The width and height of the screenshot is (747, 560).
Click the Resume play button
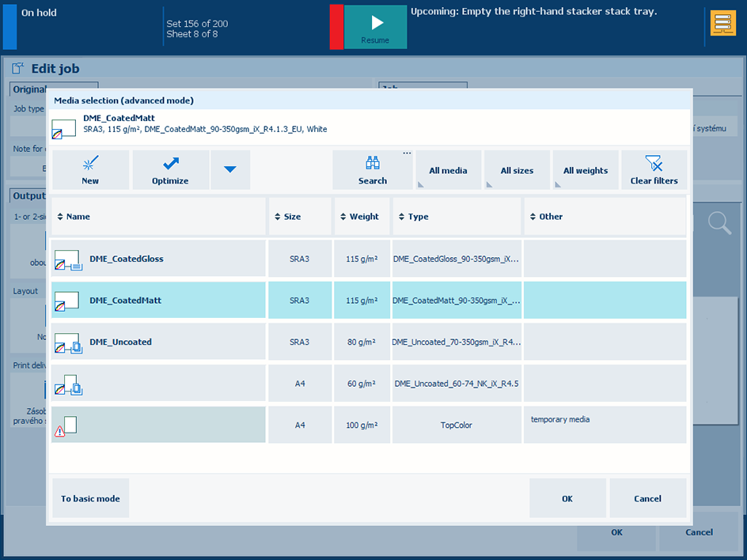[x=375, y=27]
